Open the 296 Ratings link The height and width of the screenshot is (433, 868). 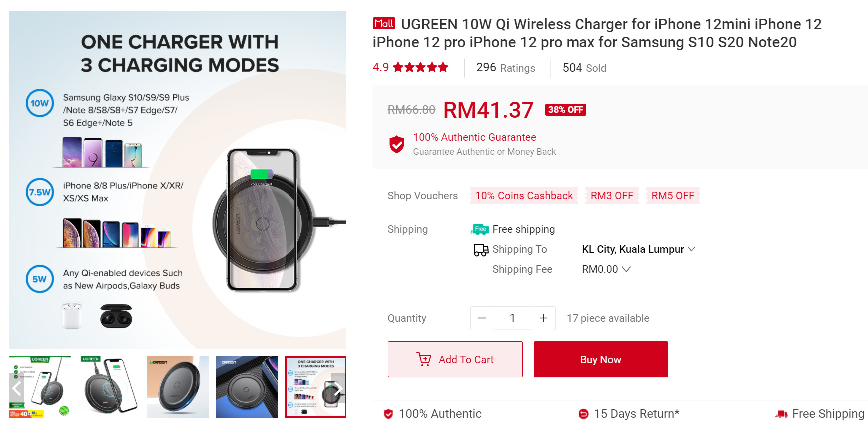[505, 68]
